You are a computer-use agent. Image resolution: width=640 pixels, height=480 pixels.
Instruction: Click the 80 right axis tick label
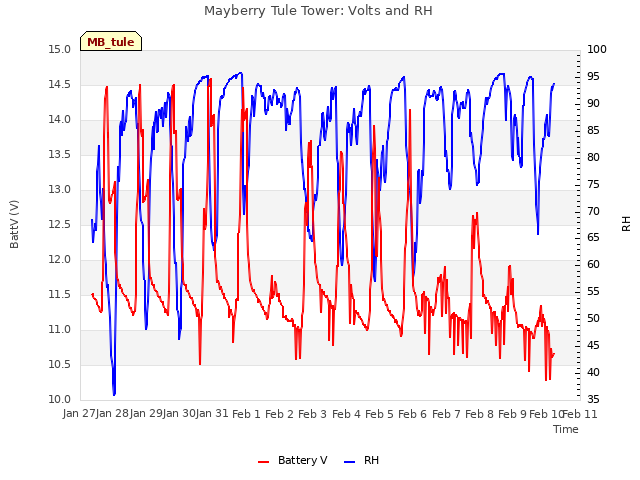593,158
